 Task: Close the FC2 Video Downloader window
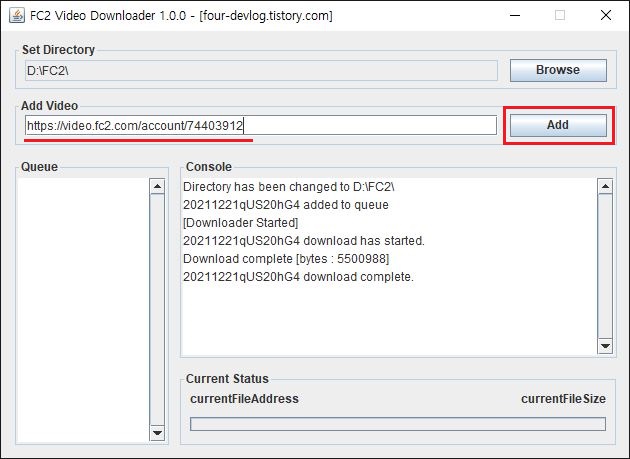605,16
